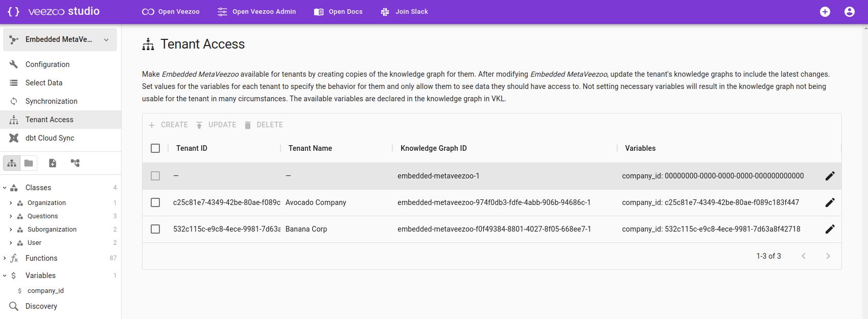The height and width of the screenshot is (319, 868).
Task: Open Discovery in the sidebar
Action: pos(60,306)
